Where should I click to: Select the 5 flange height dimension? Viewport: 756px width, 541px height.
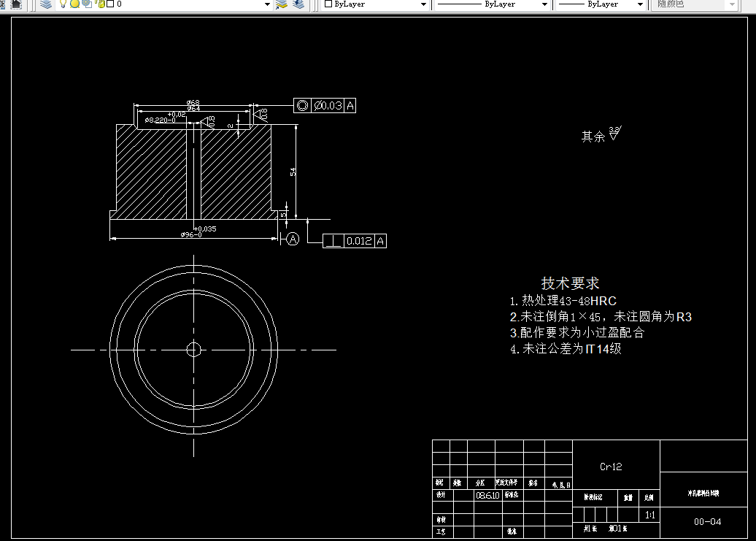283,214
